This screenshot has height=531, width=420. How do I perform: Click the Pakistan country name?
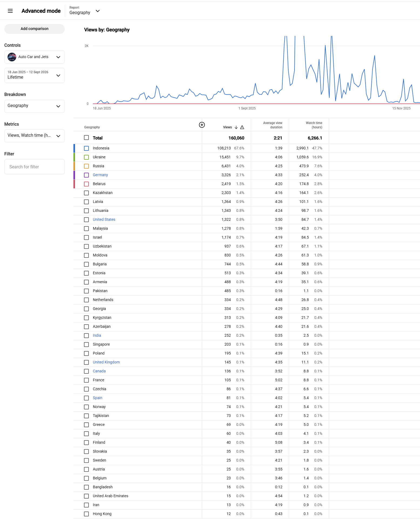coord(100,291)
